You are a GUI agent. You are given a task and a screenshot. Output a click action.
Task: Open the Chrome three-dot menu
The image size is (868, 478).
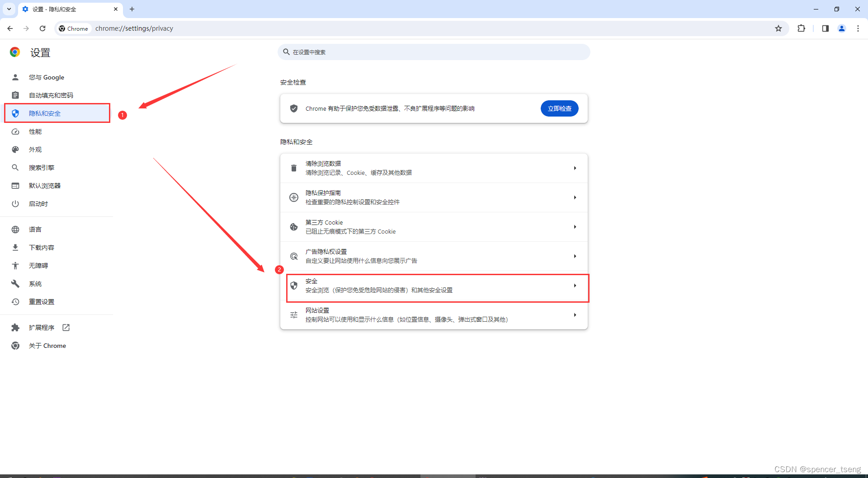(858, 28)
